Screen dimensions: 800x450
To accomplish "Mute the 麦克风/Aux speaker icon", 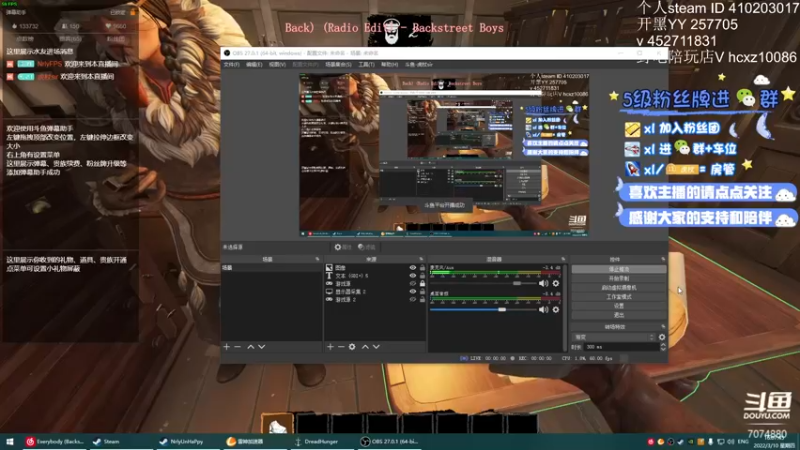I will click(x=543, y=283).
